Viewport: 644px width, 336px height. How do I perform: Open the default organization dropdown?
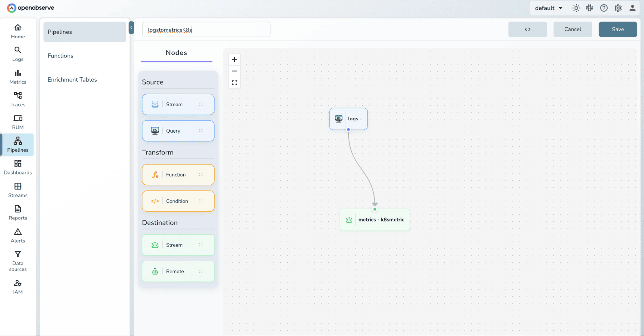548,8
